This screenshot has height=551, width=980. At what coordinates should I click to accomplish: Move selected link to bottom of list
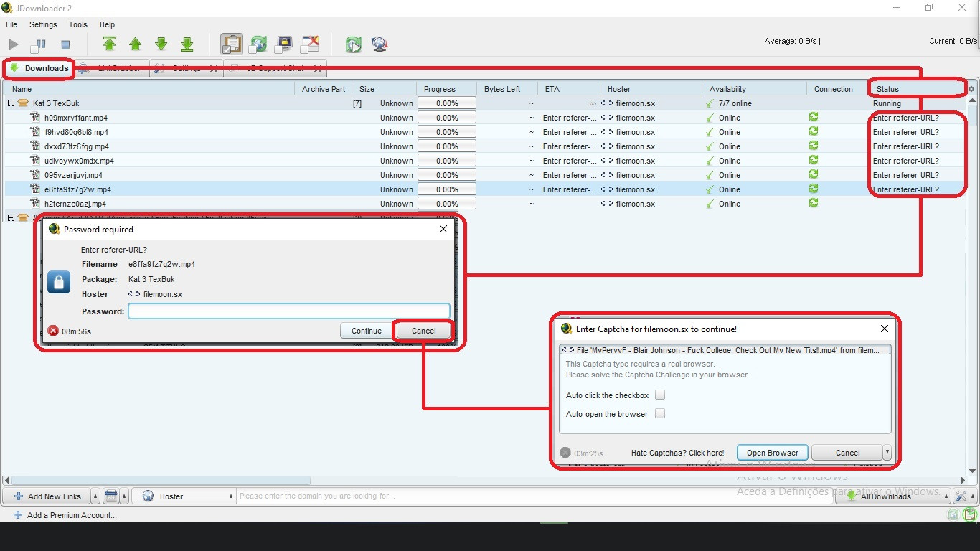tap(187, 44)
